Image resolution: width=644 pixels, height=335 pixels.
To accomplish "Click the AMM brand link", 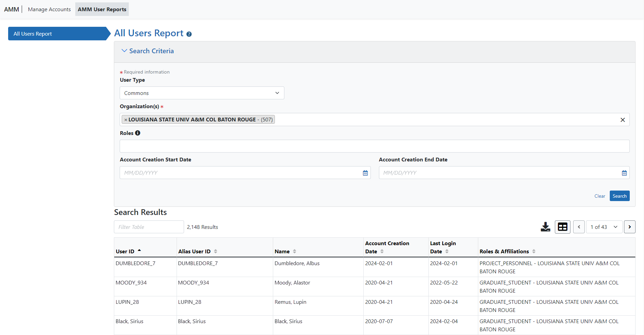I will tap(12, 9).
